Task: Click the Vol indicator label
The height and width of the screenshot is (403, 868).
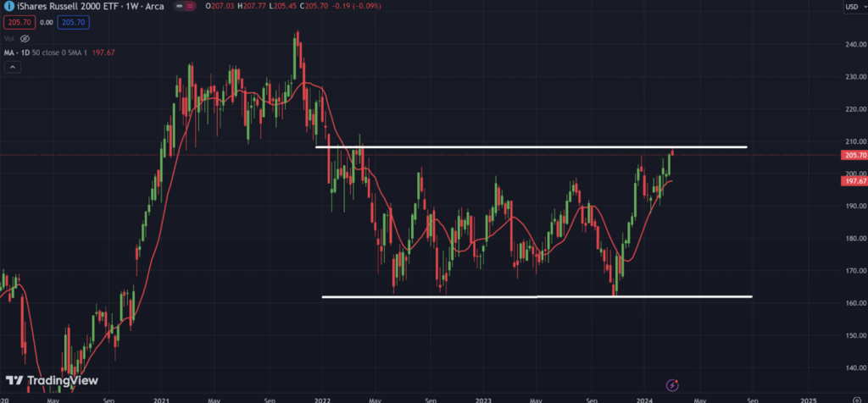Action: [9, 39]
